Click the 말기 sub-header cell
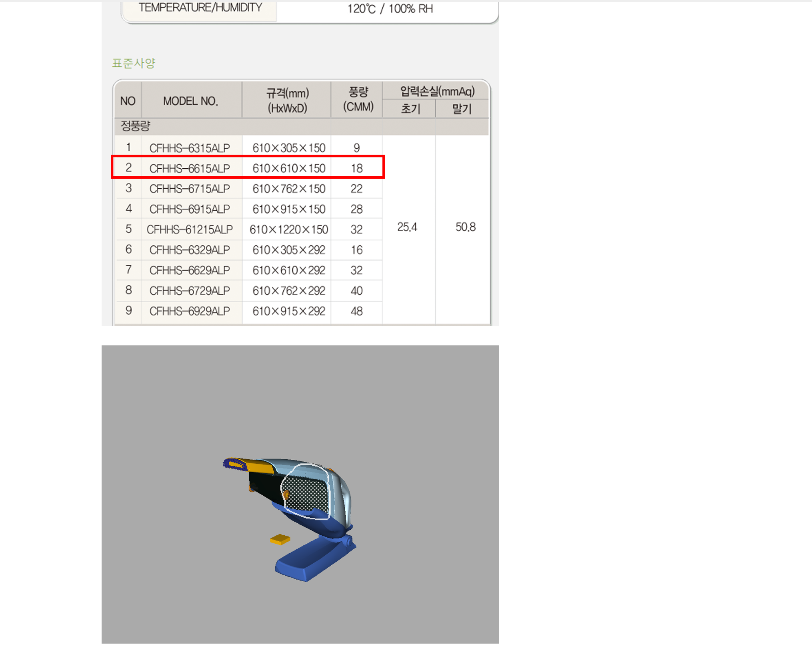This screenshot has width=812, height=664. point(462,109)
